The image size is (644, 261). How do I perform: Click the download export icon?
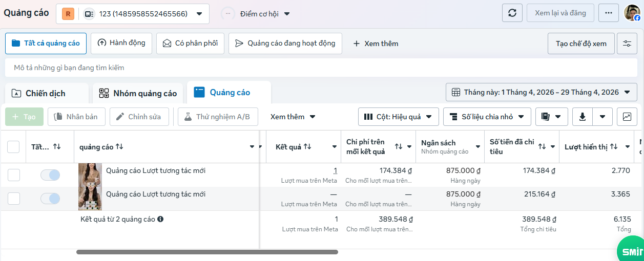(583, 117)
